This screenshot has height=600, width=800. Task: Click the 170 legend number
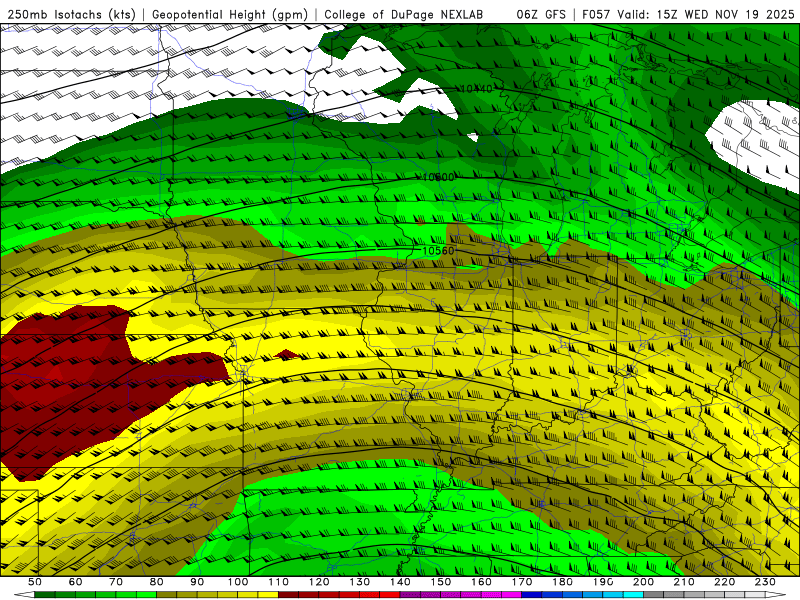pos(522,582)
